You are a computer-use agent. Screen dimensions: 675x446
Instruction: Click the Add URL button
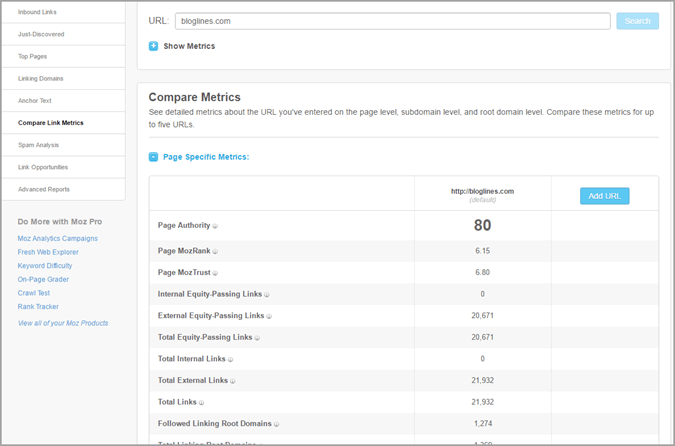(x=604, y=196)
